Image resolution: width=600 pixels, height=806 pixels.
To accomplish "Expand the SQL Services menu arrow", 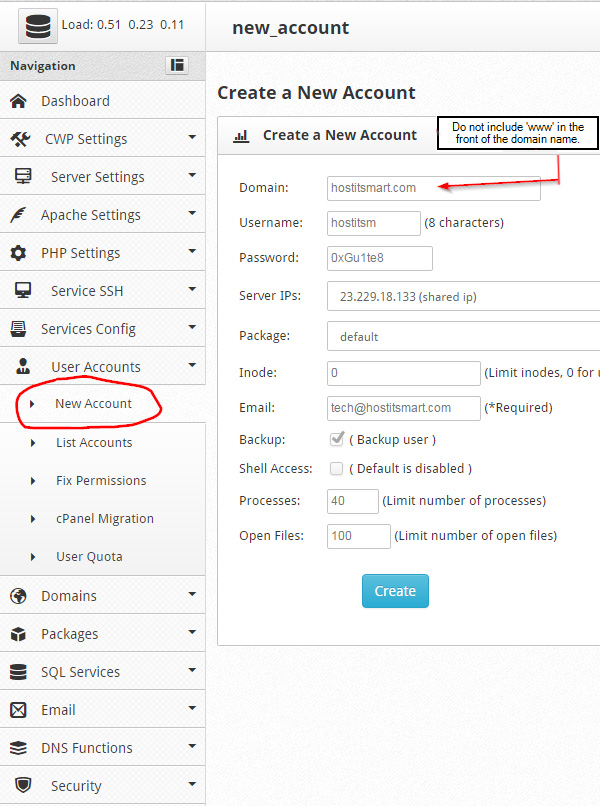I will [191, 671].
